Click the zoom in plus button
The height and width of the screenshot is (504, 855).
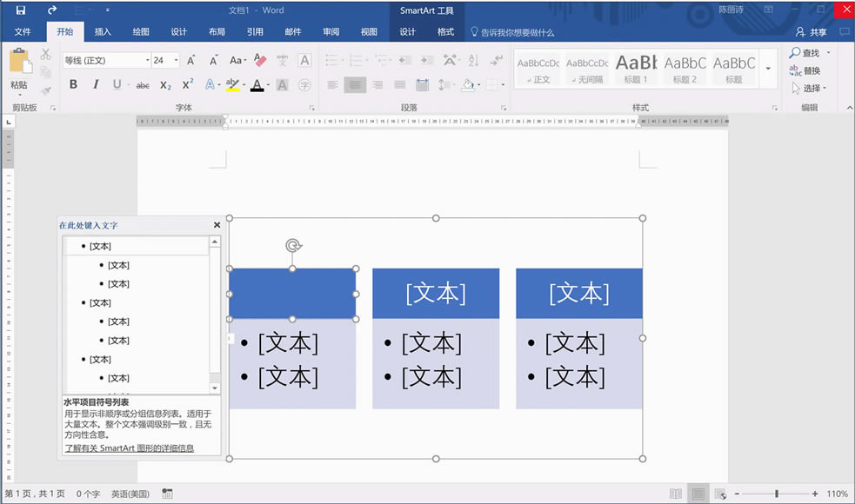(x=815, y=494)
